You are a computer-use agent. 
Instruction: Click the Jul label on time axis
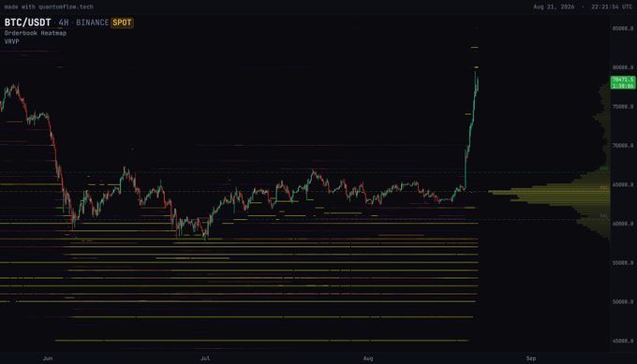[x=205, y=358]
